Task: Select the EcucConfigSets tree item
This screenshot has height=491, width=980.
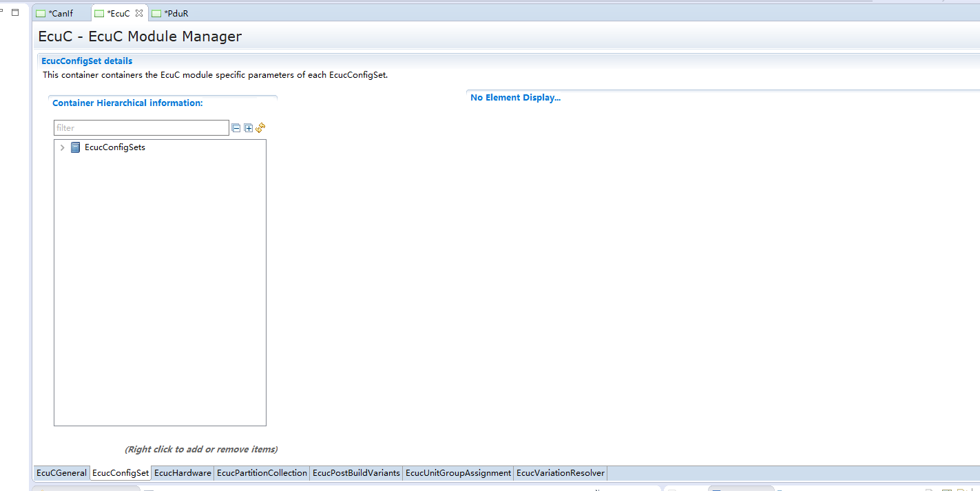Action: click(114, 147)
